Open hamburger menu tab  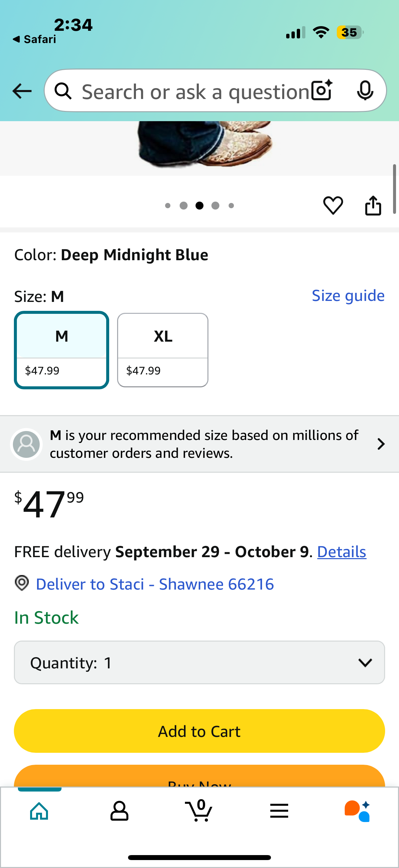click(x=279, y=811)
